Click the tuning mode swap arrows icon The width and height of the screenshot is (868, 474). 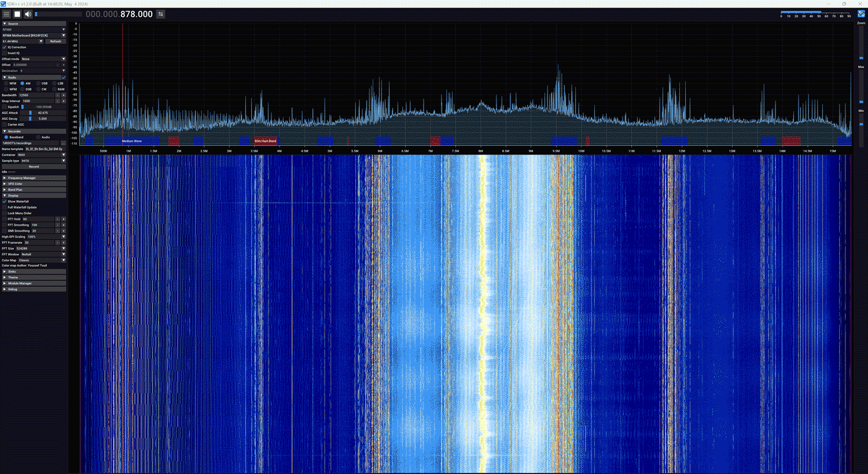click(161, 14)
